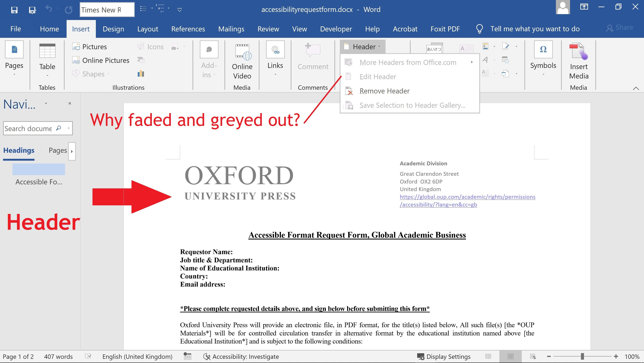Switch to Read Mode view
Viewport: 644px width, 363px height.
tap(488, 356)
